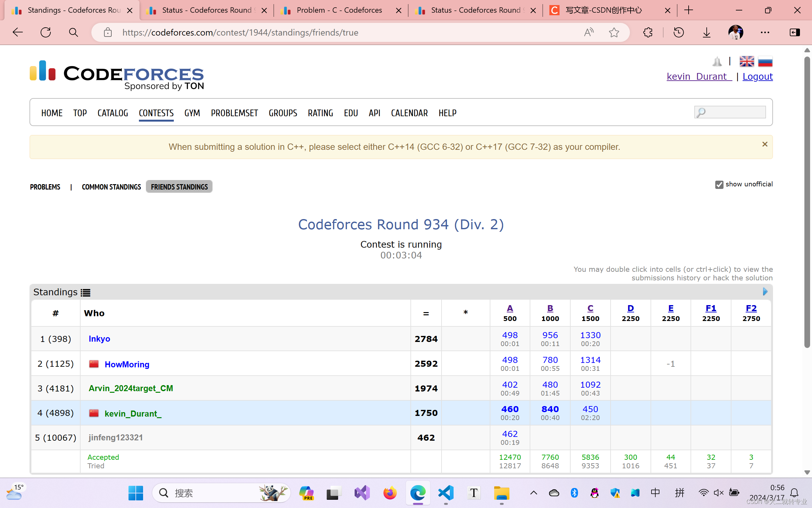Open the clock showing 0:56

pos(777,487)
